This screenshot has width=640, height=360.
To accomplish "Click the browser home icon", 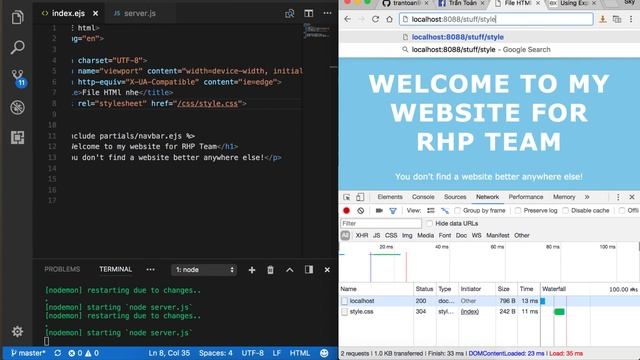I will (x=389, y=19).
